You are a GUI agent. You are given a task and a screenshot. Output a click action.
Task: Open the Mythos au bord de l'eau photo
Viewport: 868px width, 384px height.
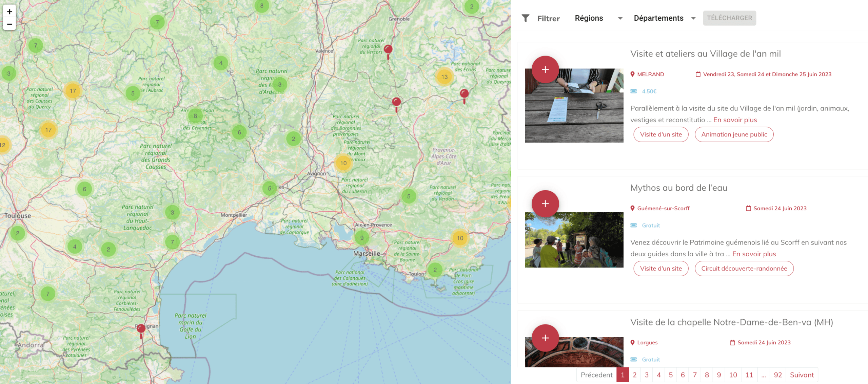574,240
